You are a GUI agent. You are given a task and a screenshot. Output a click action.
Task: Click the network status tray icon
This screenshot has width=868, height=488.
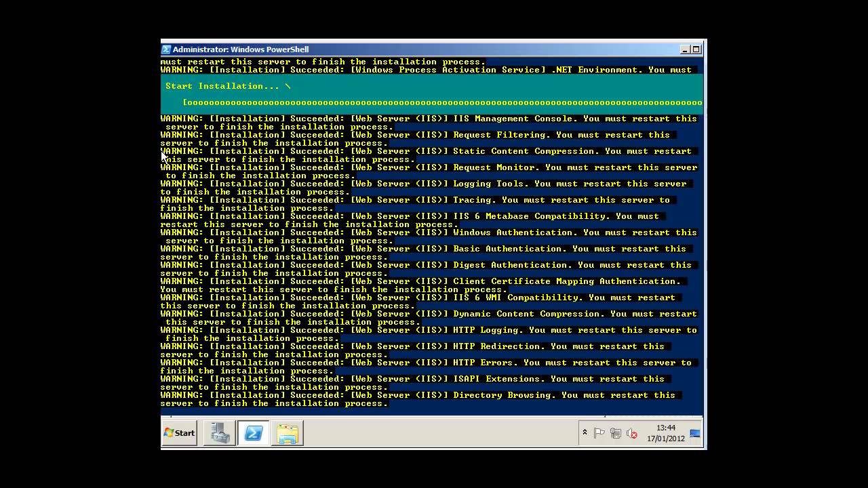[616, 433]
